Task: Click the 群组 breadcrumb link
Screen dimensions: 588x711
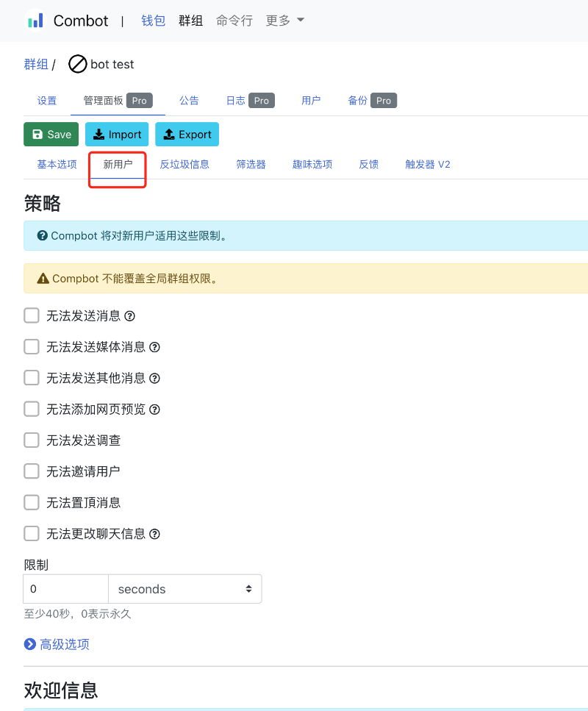Action: (36, 64)
